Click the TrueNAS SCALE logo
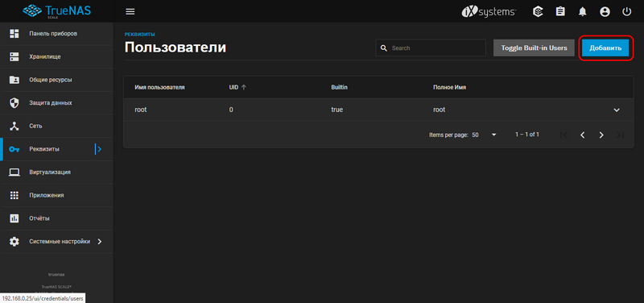Viewport: 644px width, 303px height. click(56, 11)
